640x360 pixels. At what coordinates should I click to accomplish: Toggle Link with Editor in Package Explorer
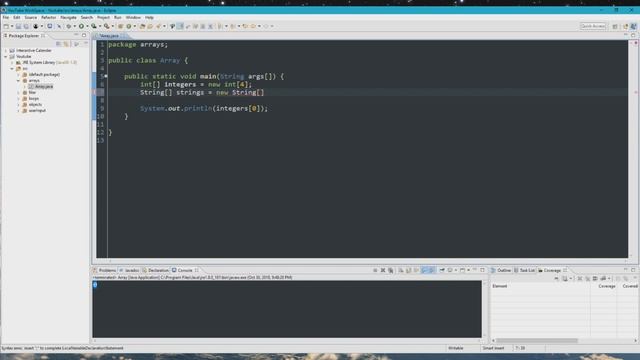(66, 44)
